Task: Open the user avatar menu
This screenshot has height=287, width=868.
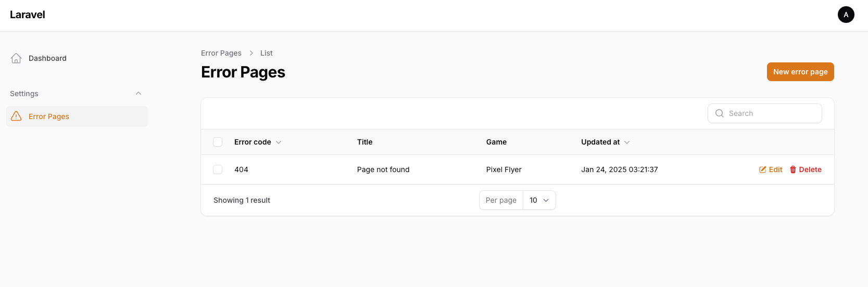Action: tap(846, 15)
